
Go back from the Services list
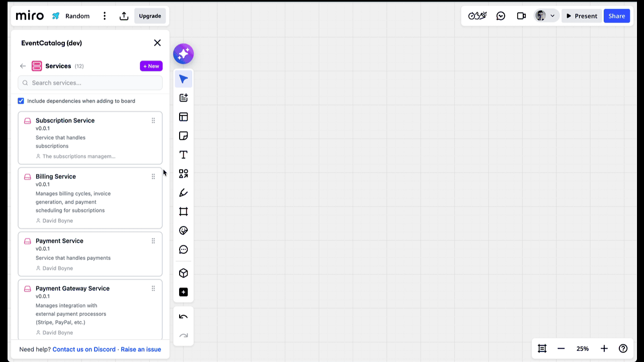(x=23, y=66)
